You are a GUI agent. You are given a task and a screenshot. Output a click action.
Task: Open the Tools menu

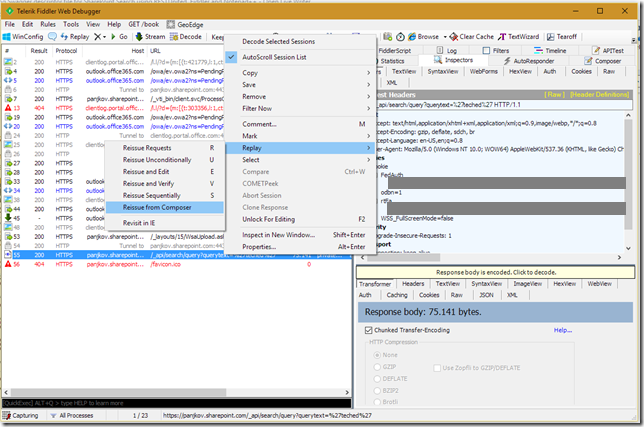tap(71, 24)
